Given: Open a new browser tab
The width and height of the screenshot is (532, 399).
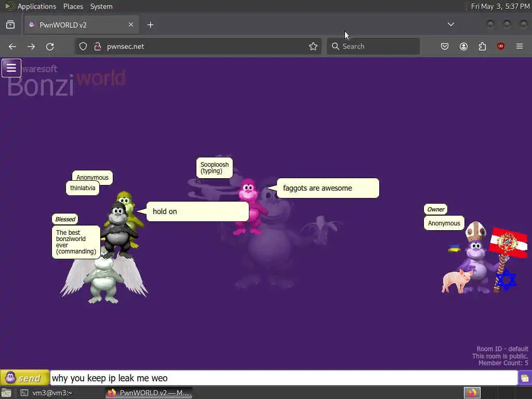Looking at the screenshot, I should coord(150,25).
